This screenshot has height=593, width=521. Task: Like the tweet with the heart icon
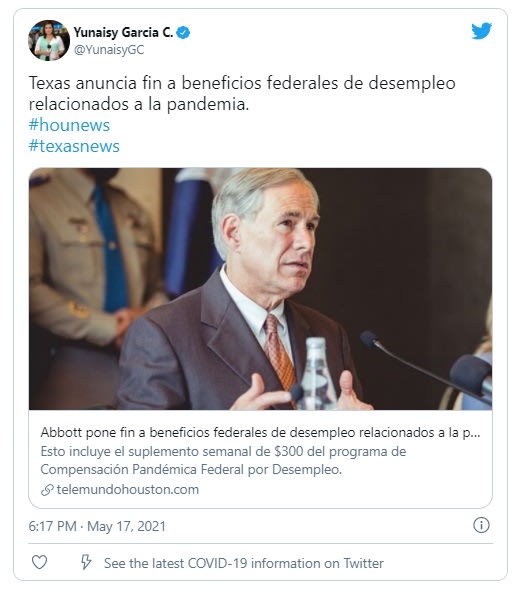tap(39, 562)
